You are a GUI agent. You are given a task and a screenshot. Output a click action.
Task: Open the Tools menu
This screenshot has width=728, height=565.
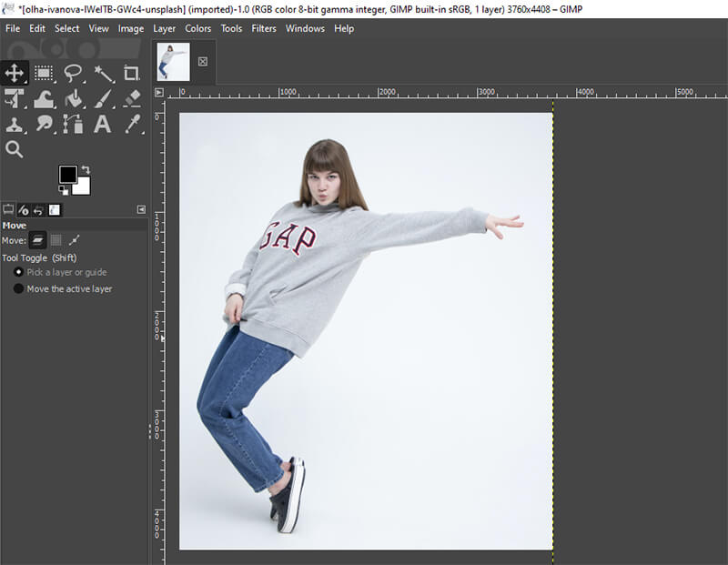(x=231, y=28)
